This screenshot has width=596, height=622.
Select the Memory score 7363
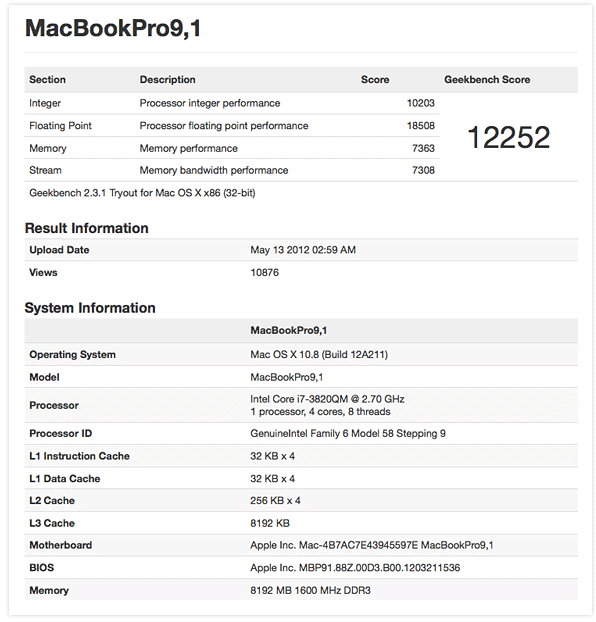tap(423, 148)
